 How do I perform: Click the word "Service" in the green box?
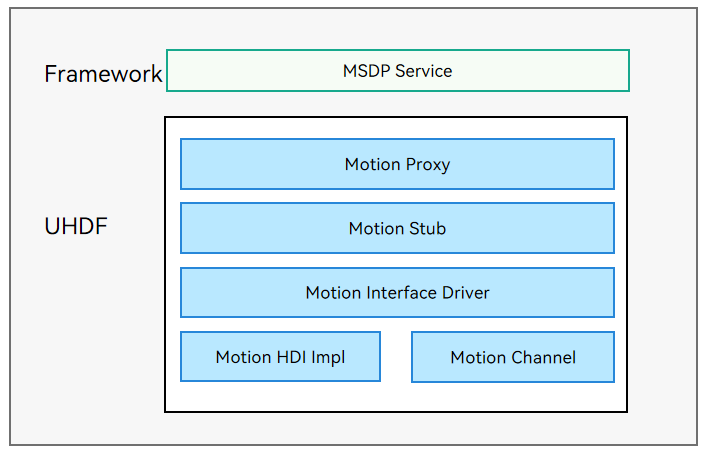click(x=424, y=71)
